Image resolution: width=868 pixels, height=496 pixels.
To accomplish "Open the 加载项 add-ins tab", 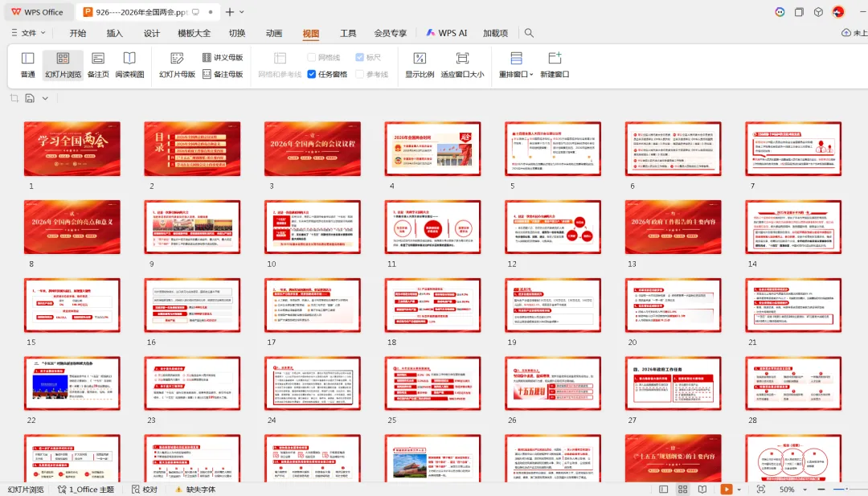I will click(x=495, y=33).
